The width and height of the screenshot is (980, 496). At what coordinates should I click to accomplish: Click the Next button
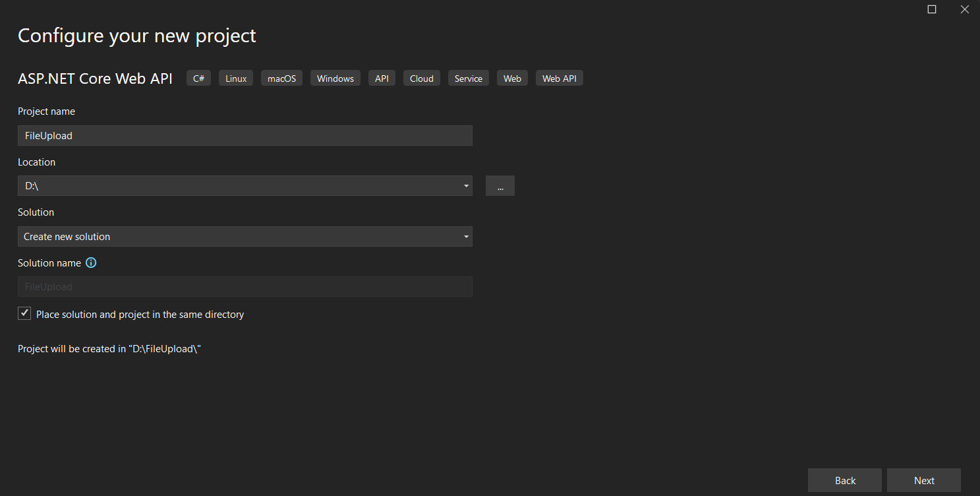pos(923,480)
